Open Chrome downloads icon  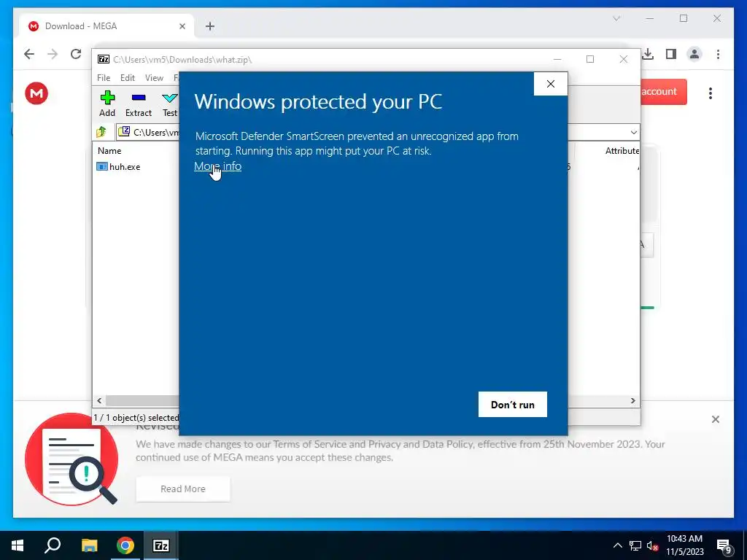(x=648, y=54)
